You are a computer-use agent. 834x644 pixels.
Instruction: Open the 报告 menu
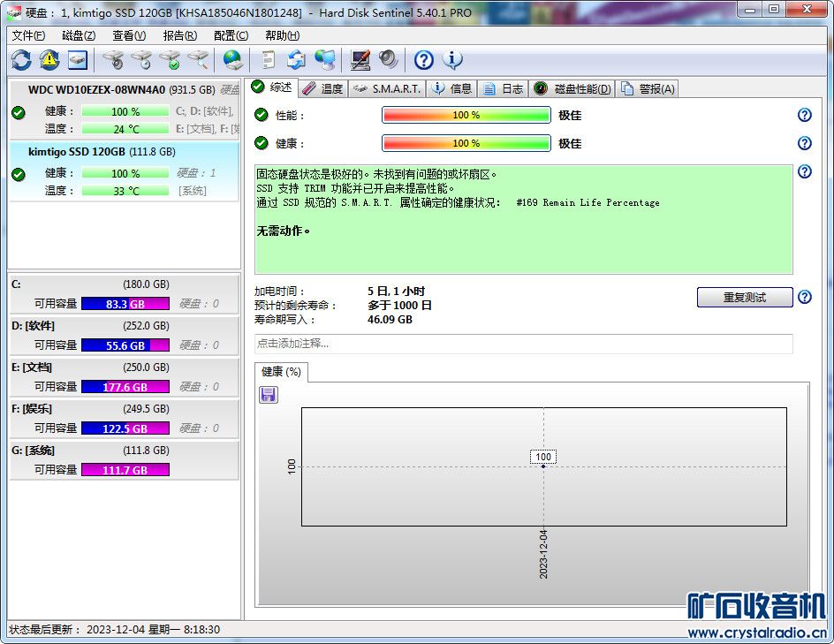[179, 35]
